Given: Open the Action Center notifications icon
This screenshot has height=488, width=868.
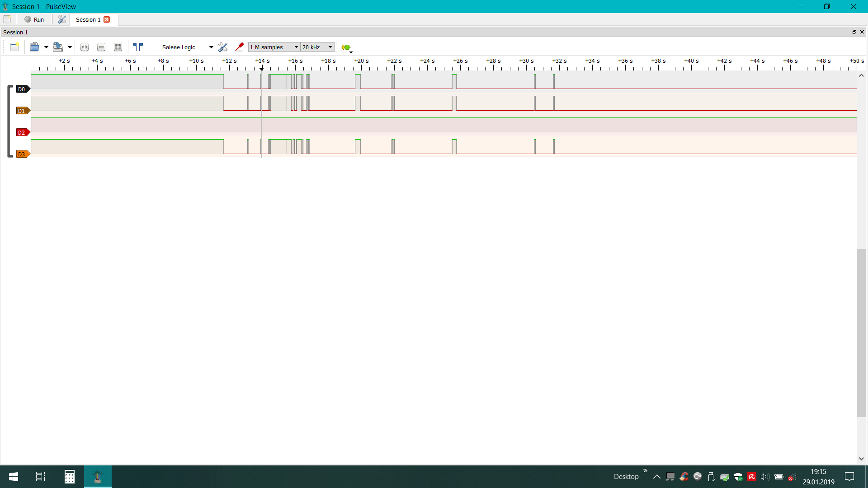Looking at the screenshot, I should point(849,477).
